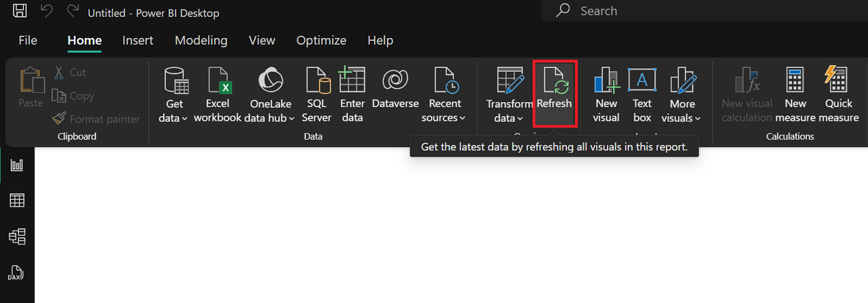This screenshot has height=303, width=868.
Task: Insert a New visual
Action: 606,95
